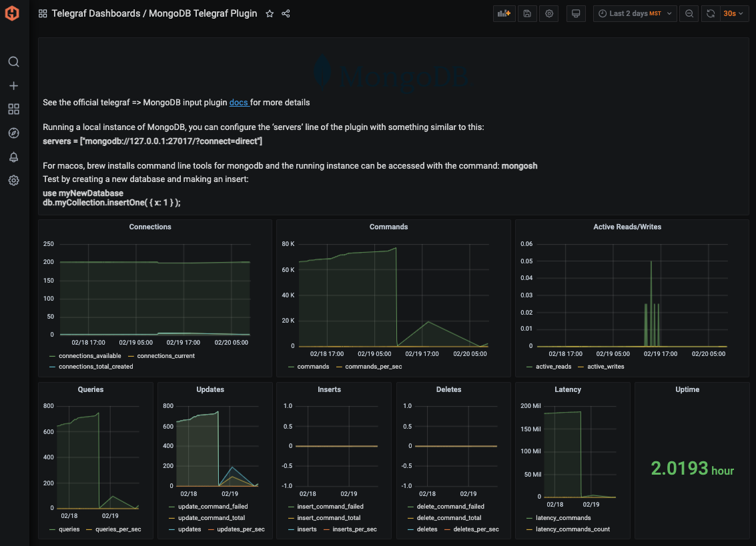Open the Latency panel title menu

[x=567, y=389]
